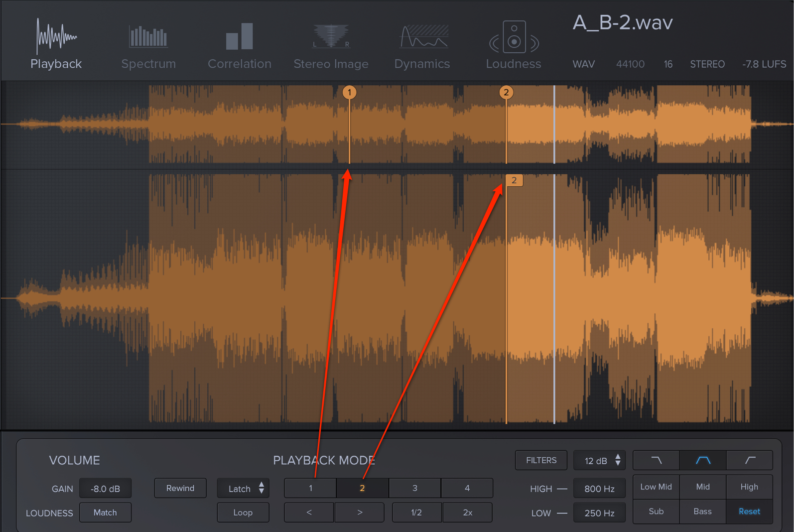Select the Low Mid filter preset

pos(656,487)
